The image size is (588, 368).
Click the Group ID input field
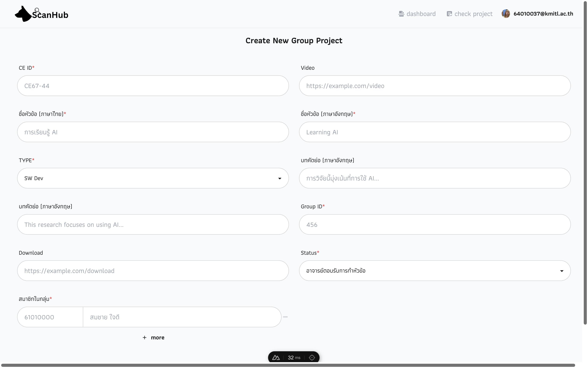(435, 224)
